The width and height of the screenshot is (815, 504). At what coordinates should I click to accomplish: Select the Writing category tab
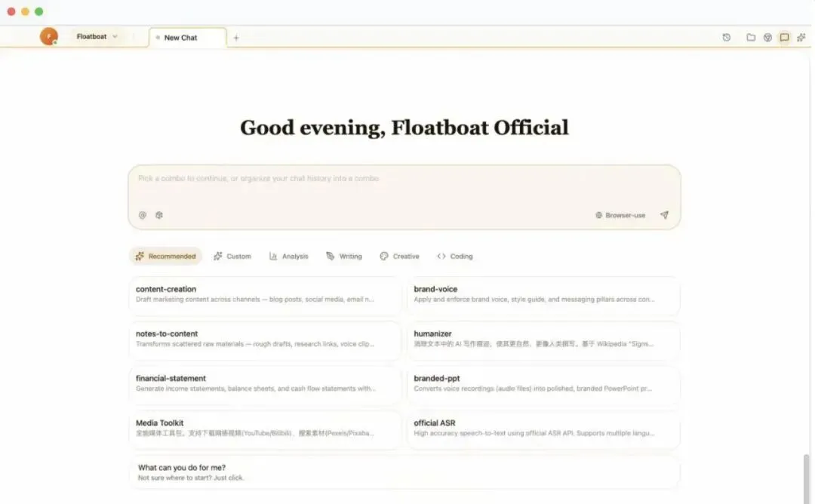pos(344,257)
